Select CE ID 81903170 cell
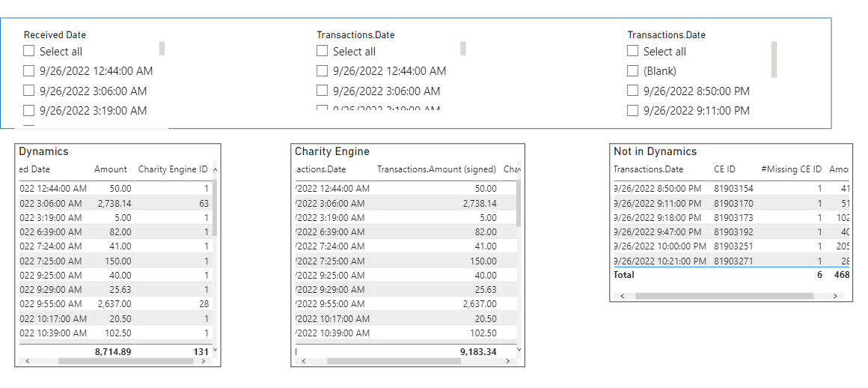This screenshot has width=868, height=388. click(733, 203)
